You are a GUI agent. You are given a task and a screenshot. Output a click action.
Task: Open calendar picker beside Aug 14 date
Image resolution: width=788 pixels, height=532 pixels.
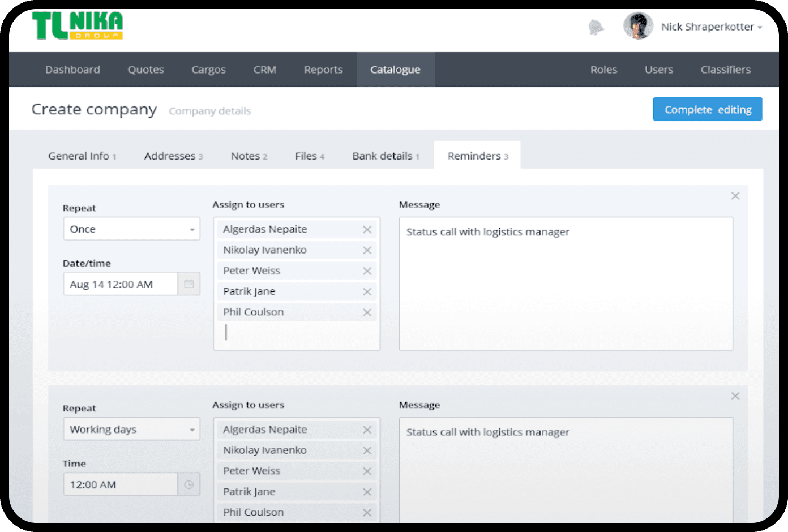[189, 284]
